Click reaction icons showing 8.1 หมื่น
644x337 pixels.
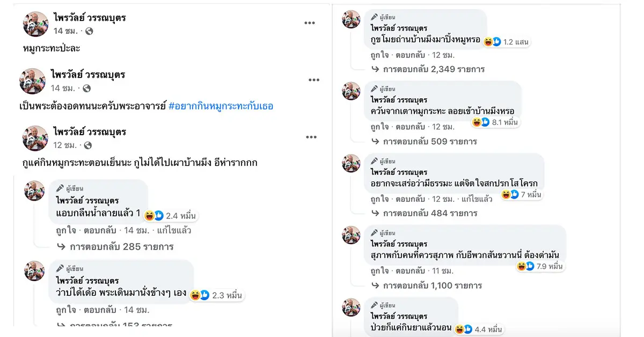[x=480, y=122]
